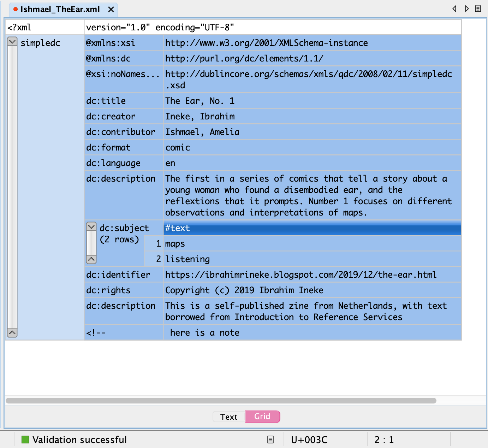Click the document icon in status bar
488x448 pixels.
pos(270,440)
